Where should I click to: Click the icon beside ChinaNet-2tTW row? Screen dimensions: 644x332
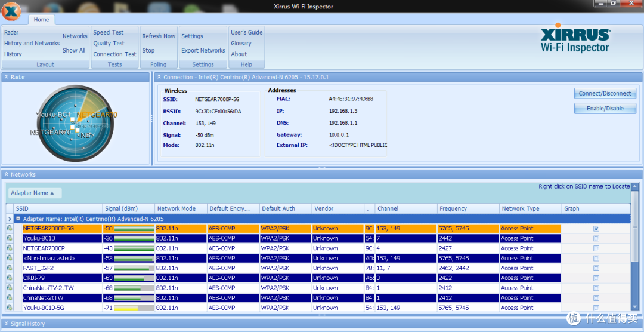point(10,297)
